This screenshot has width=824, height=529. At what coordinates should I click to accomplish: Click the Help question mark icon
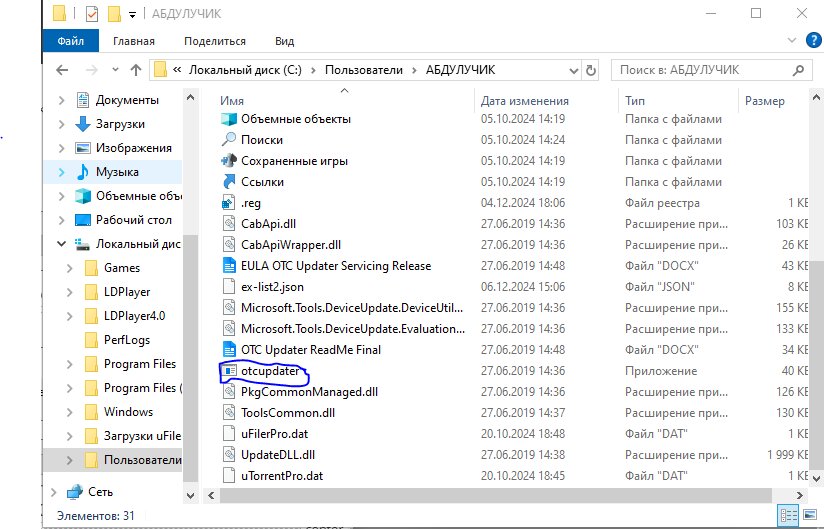[813, 40]
